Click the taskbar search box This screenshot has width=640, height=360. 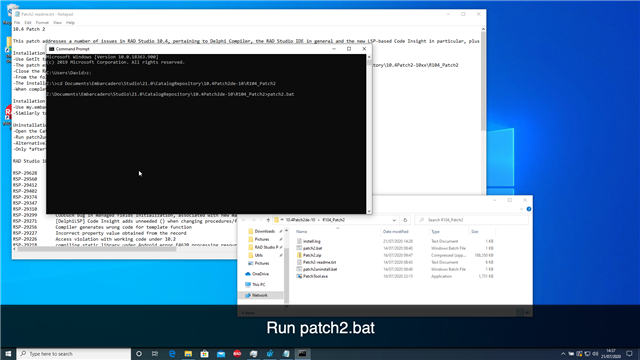[x=74, y=354]
